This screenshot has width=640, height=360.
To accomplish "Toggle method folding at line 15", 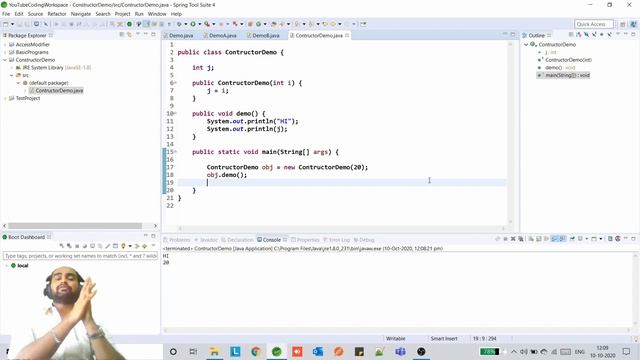I will click(176, 152).
